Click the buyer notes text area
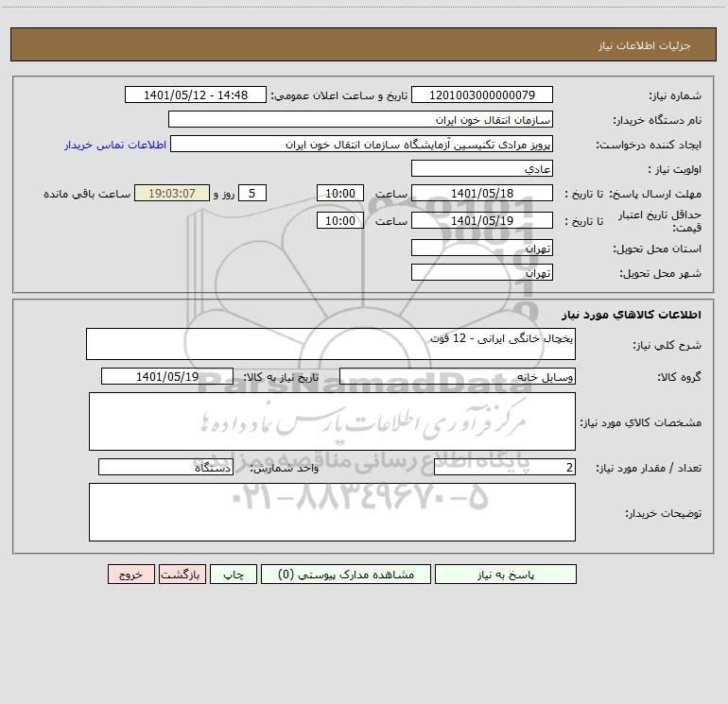This screenshot has width=728, height=704. (332, 512)
